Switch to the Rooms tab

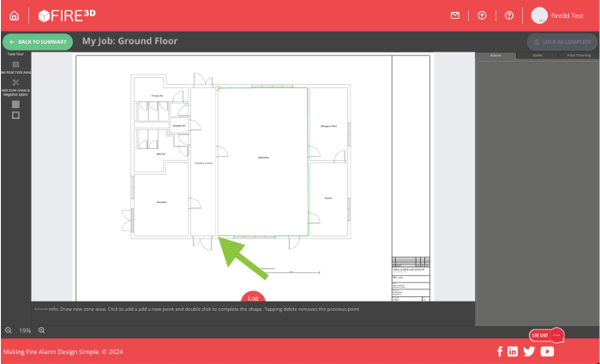click(495, 55)
